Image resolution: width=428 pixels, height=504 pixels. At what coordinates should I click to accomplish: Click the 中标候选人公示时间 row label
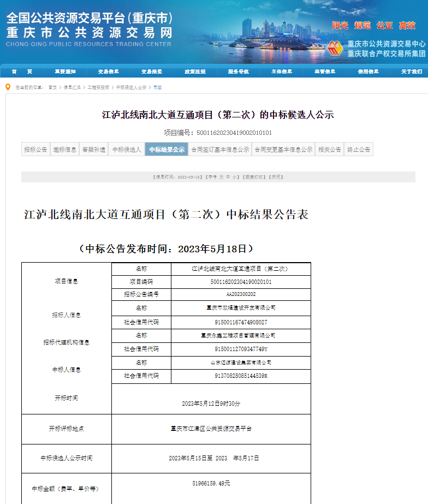67,458
